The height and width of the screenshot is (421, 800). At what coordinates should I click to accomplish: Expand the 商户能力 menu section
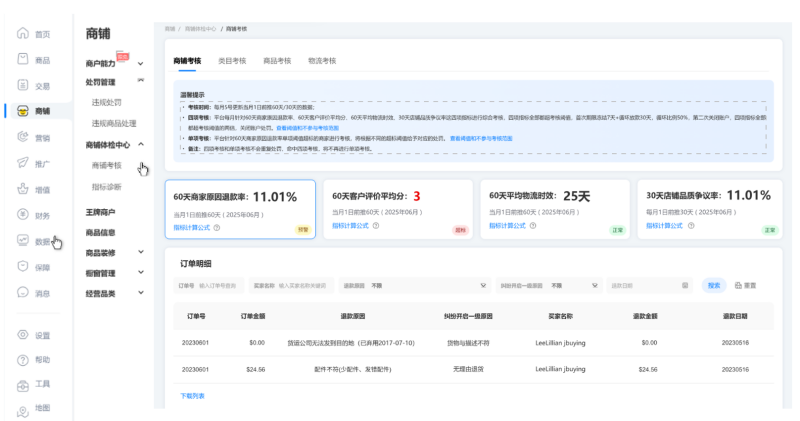[x=140, y=64]
